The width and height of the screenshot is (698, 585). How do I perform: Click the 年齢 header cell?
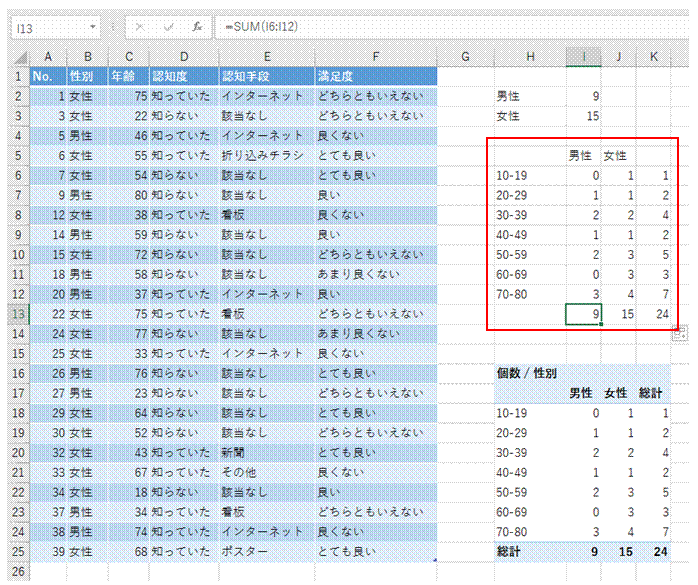pos(129,77)
